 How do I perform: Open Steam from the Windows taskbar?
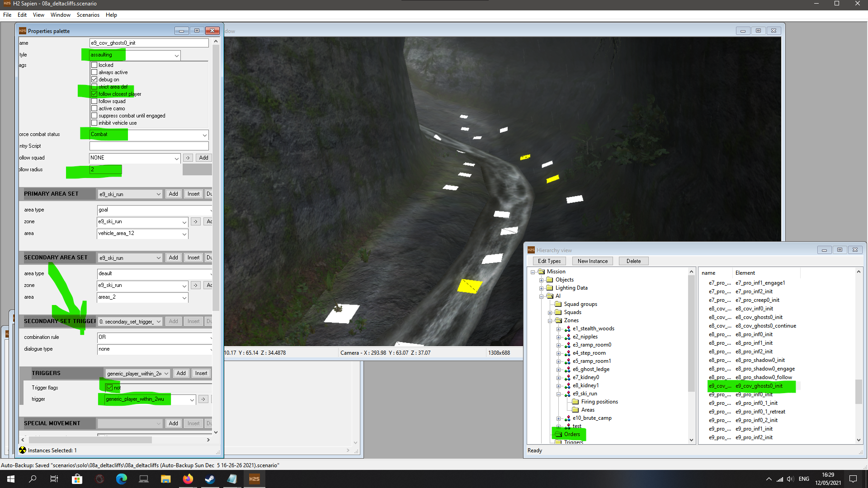coord(210,479)
